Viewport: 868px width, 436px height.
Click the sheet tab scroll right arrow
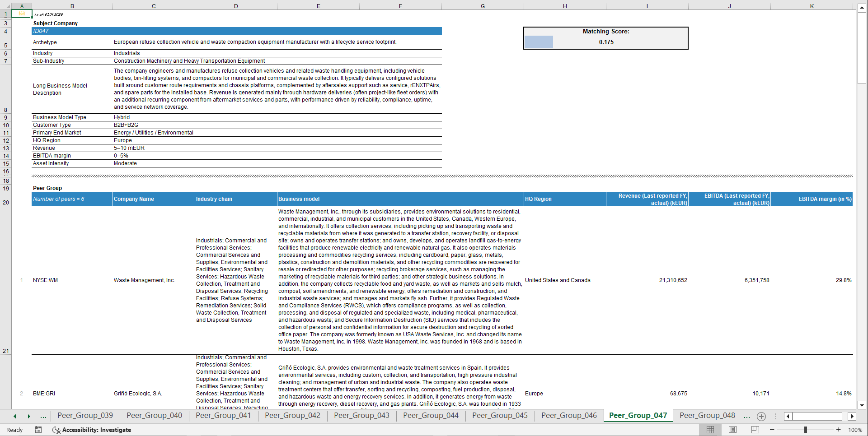29,416
